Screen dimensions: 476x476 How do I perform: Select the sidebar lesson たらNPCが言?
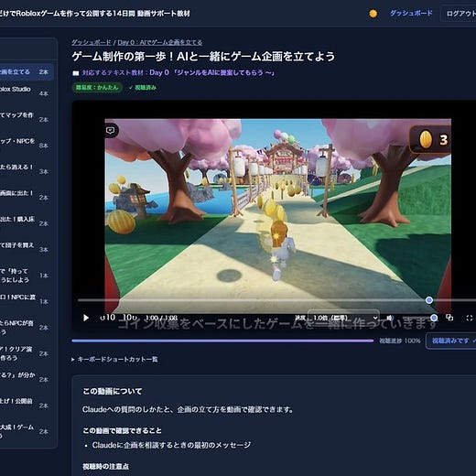click(x=26, y=328)
